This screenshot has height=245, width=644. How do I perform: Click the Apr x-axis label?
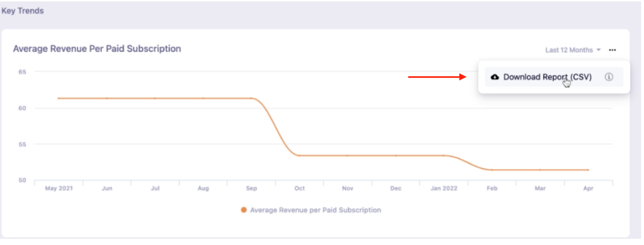(x=588, y=189)
